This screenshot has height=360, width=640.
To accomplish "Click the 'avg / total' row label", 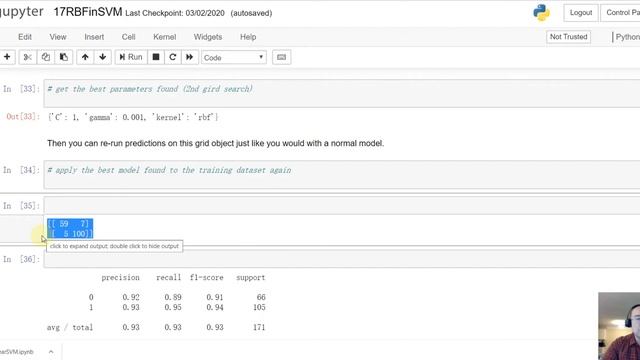I will click(70, 327).
